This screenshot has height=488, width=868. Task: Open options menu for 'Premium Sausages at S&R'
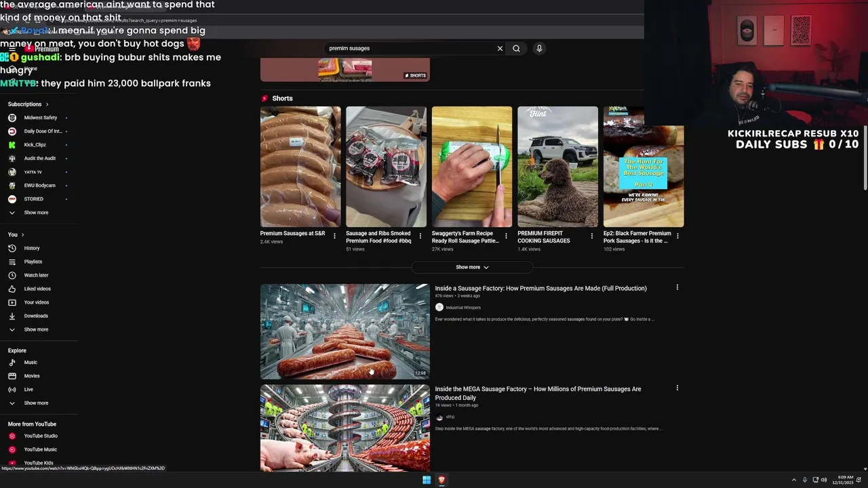point(334,236)
